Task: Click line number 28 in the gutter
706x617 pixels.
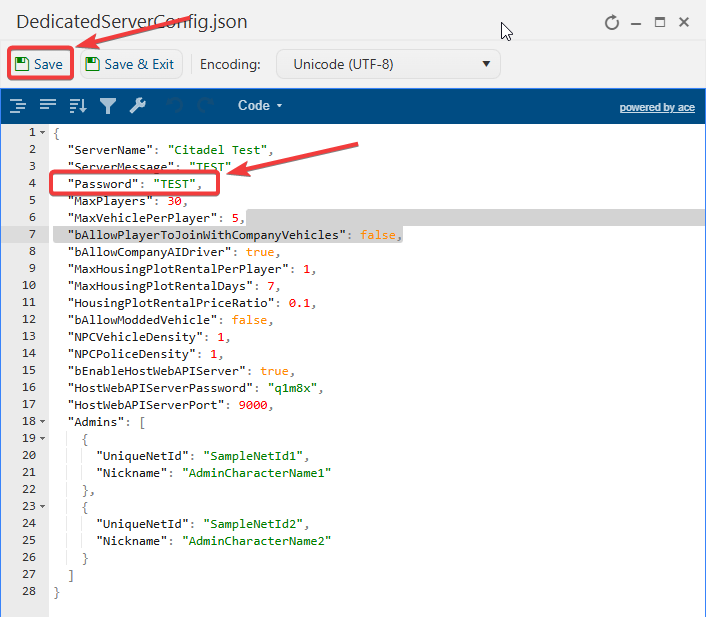Action: (29, 591)
